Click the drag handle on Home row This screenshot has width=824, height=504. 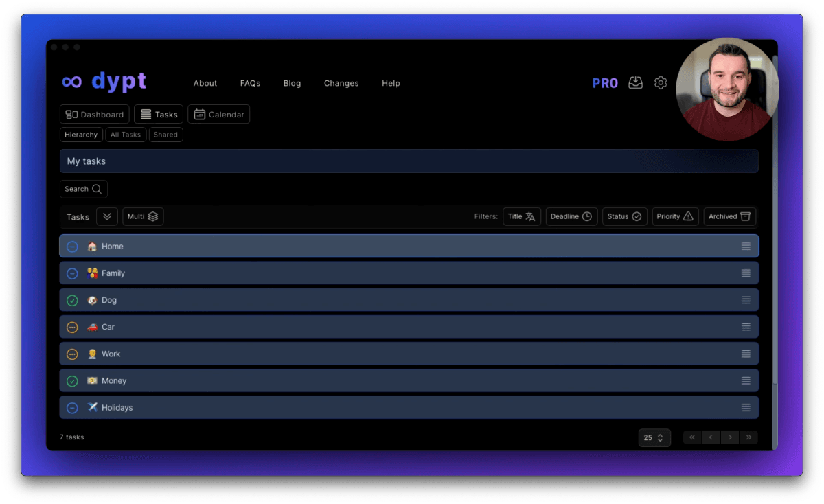click(746, 247)
